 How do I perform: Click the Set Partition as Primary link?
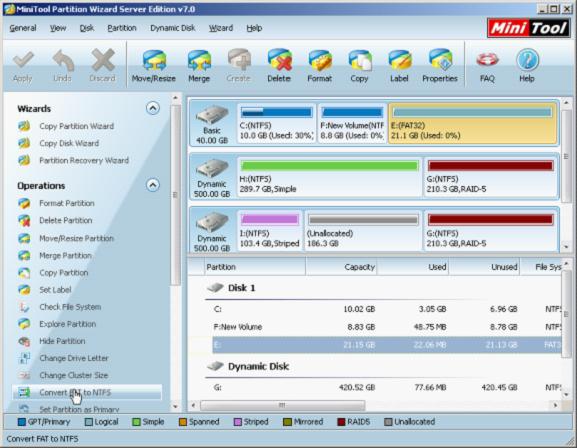pyautogui.click(x=79, y=409)
